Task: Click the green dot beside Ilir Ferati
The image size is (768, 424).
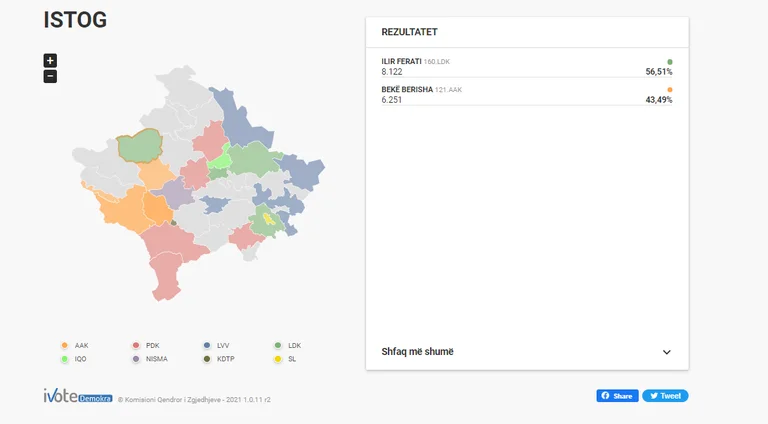Action: [x=670, y=62]
